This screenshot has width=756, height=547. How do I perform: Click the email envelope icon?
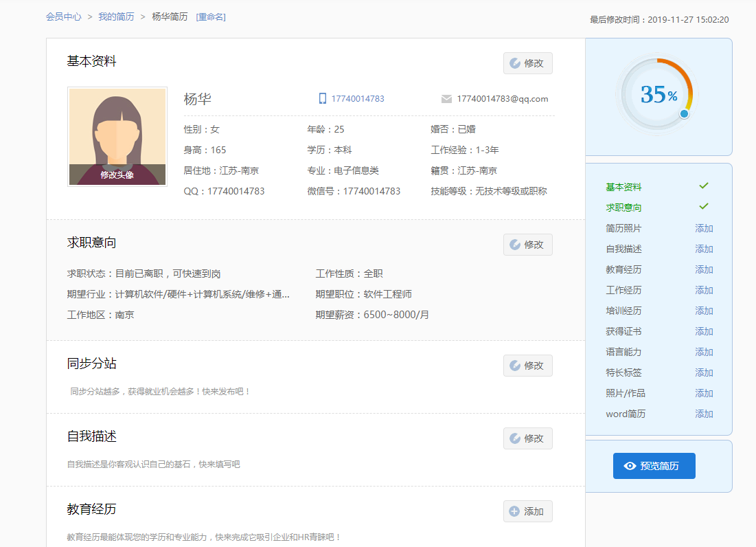point(446,99)
